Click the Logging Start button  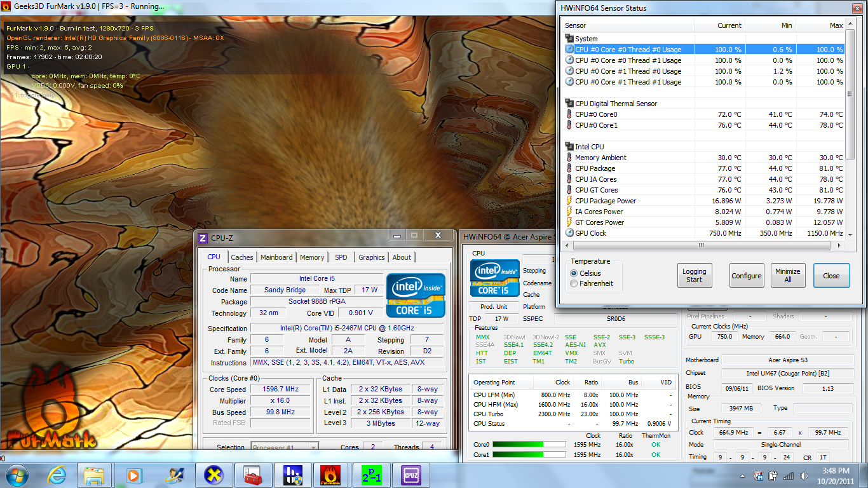(x=695, y=276)
